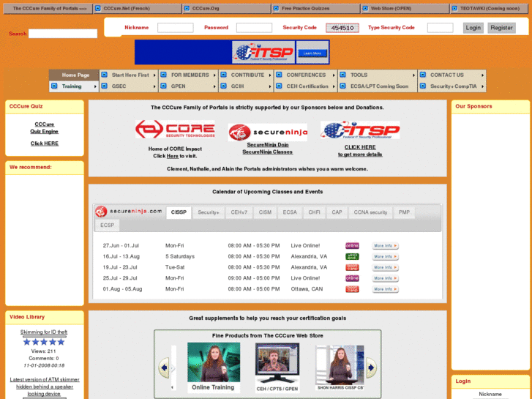This screenshot has height=399, width=532.
Task: Open the SecureNinja Dojo link
Action: click(x=268, y=145)
